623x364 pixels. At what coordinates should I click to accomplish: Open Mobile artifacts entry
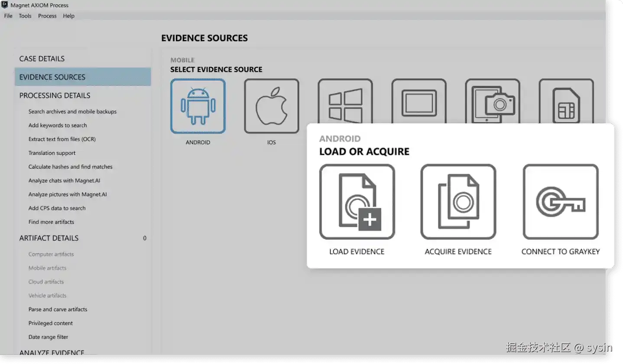pyautogui.click(x=47, y=268)
